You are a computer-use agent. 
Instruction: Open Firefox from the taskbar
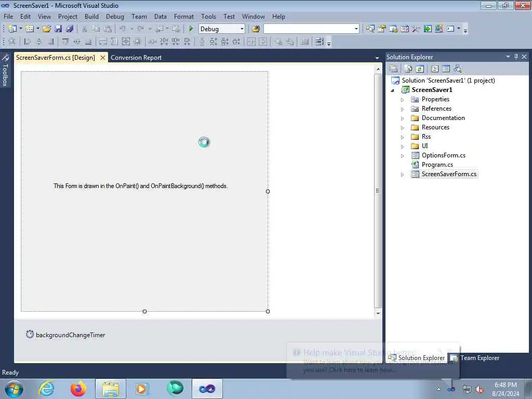coord(78,389)
